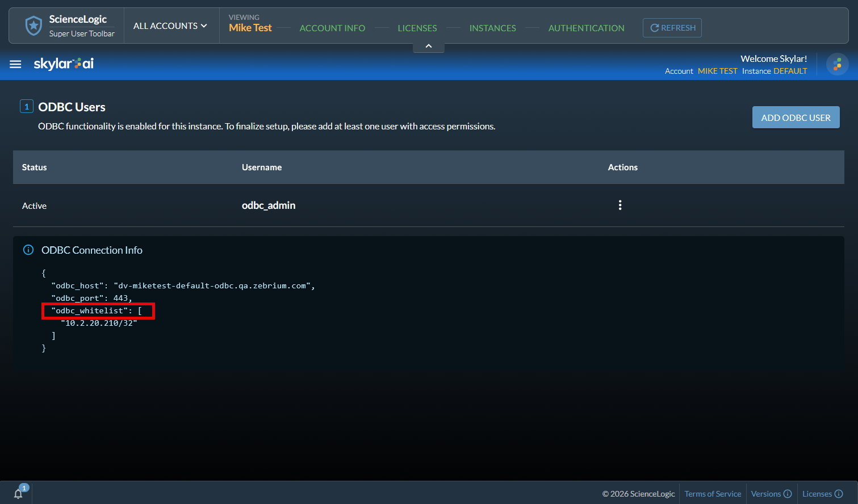This screenshot has height=504, width=858.
Task: Expand the All Accounts dropdown
Action: click(170, 26)
